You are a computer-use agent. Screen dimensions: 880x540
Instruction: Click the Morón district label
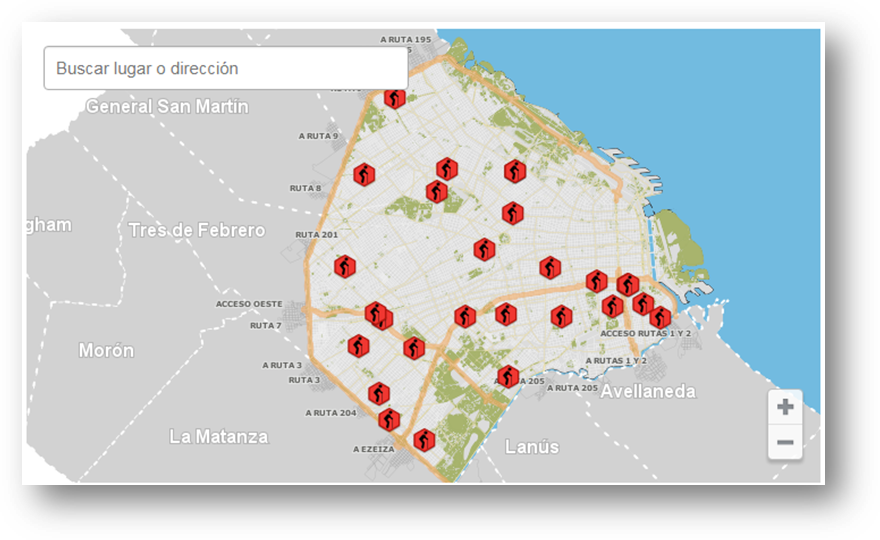point(106,351)
